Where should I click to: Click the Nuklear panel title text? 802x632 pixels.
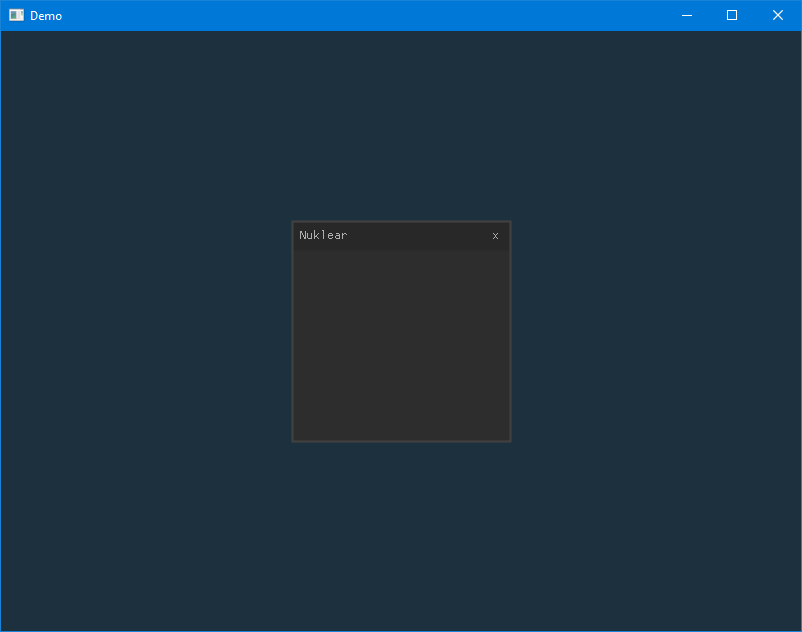(x=323, y=235)
